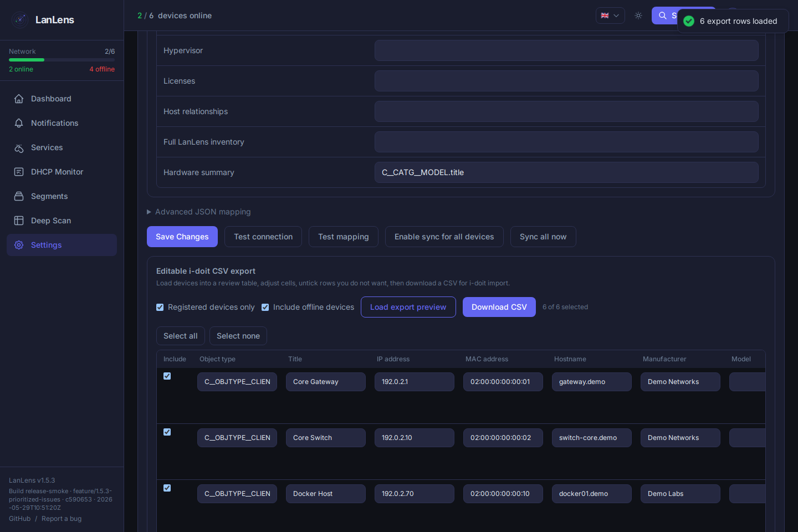Uncheck include box for Core Gateway row
Image resolution: width=798 pixels, height=532 pixels.
pos(167,376)
